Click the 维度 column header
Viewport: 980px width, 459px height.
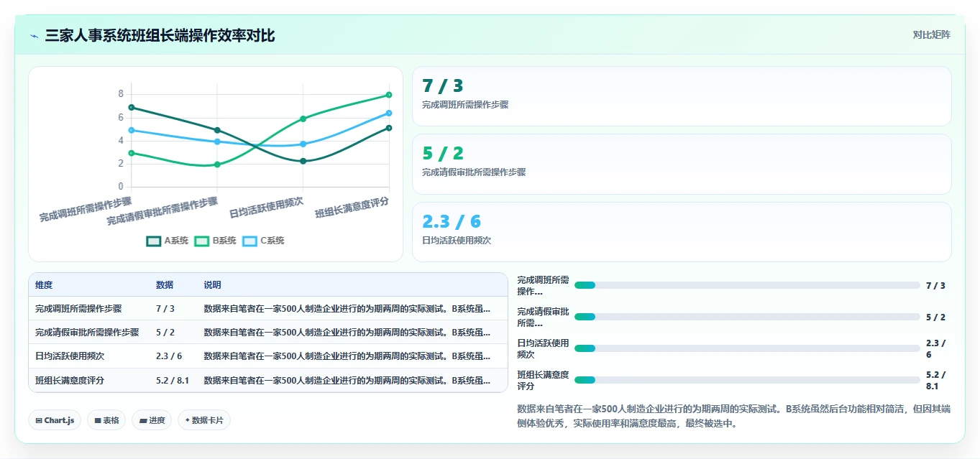(44, 285)
